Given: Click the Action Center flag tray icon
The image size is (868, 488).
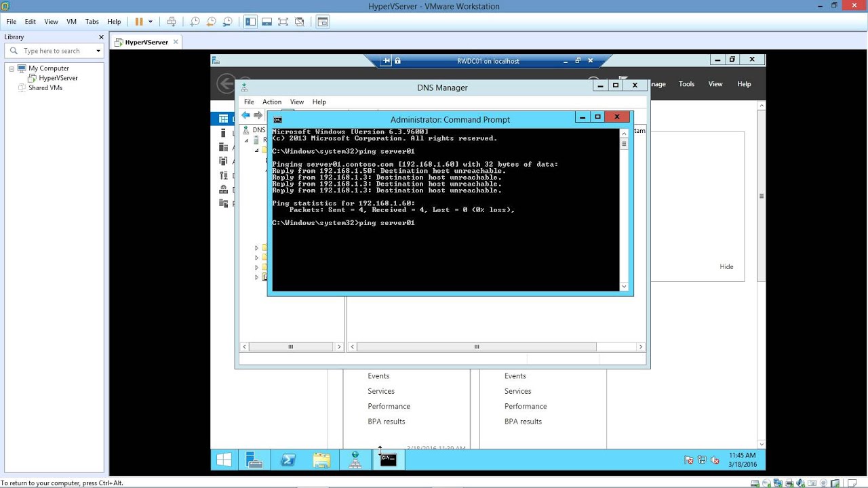Looking at the screenshot, I should tap(689, 460).
